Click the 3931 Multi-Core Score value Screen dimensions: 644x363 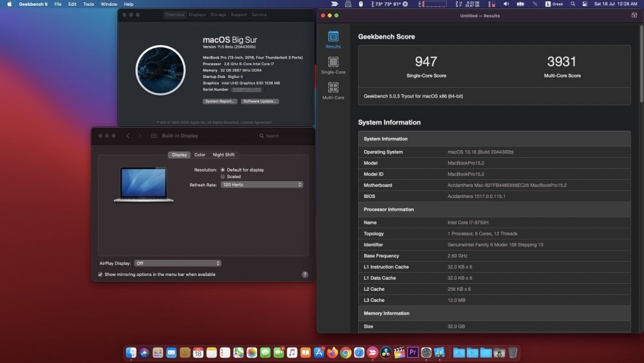[562, 62]
